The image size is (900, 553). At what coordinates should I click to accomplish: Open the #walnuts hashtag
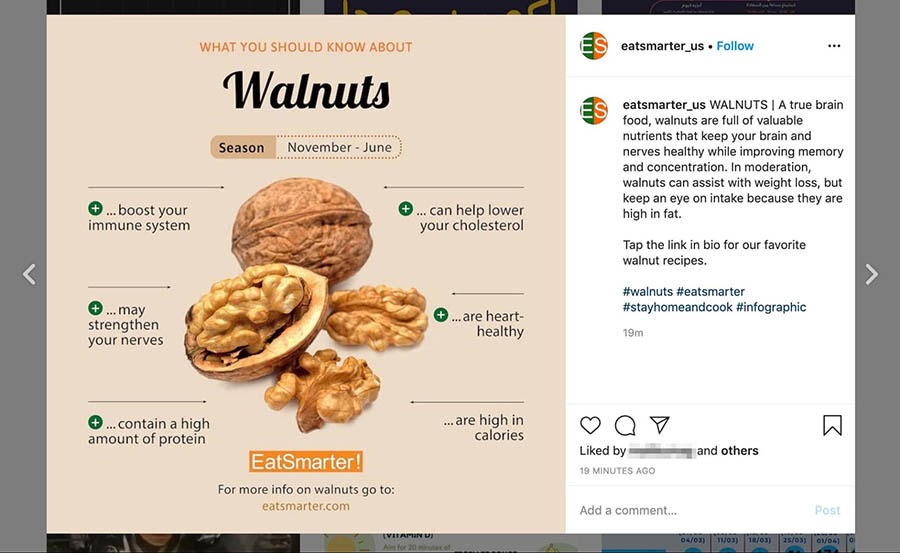(647, 292)
